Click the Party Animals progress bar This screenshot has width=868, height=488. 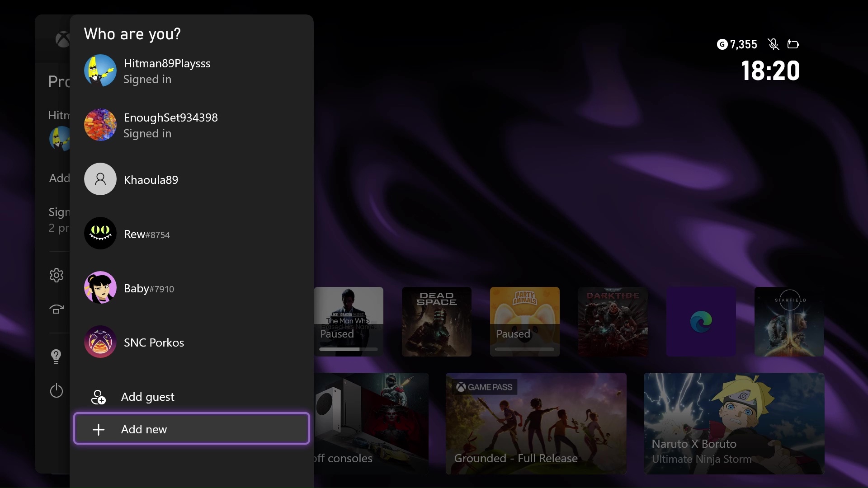pos(525,349)
